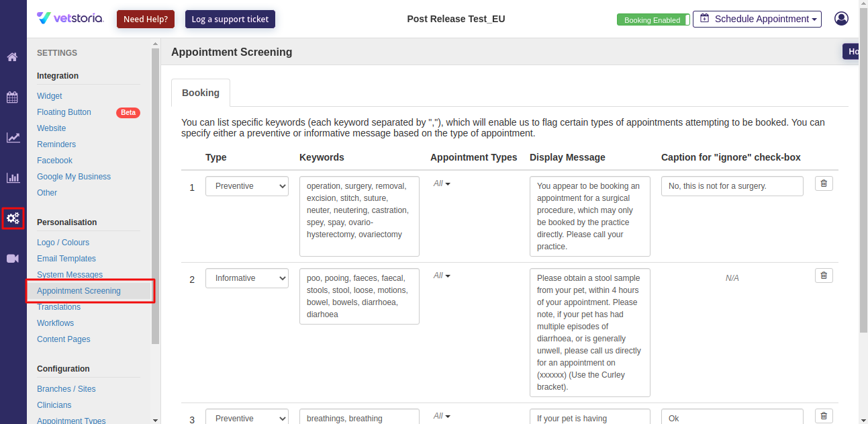
Task: Open Other integration link
Action: pyautogui.click(x=47, y=193)
